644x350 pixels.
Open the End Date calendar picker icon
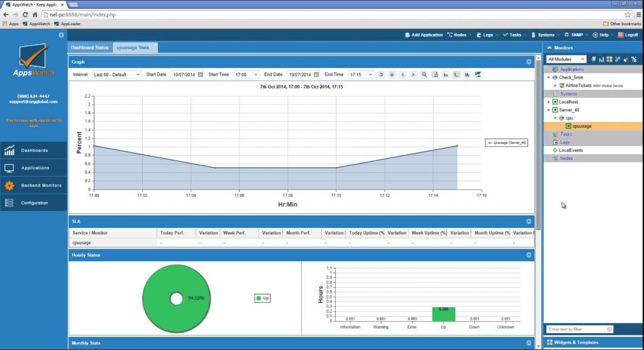point(316,74)
